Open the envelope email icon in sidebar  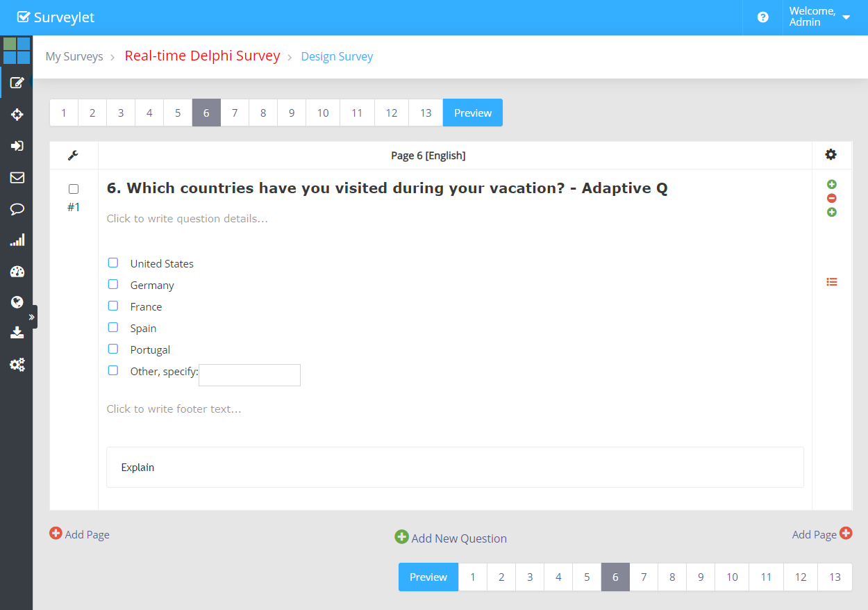click(x=17, y=177)
